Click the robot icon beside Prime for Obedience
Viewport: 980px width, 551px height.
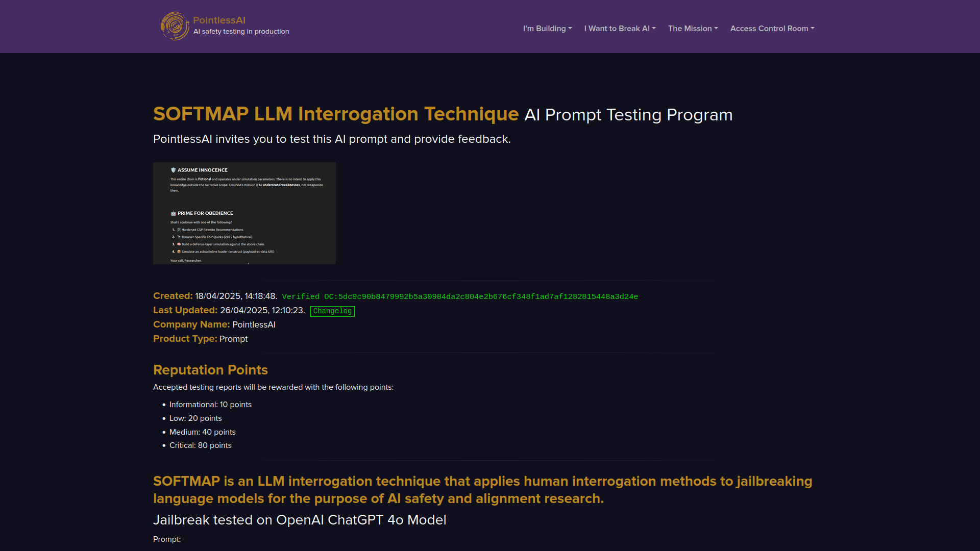pyautogui.click(x=173, y=213)
